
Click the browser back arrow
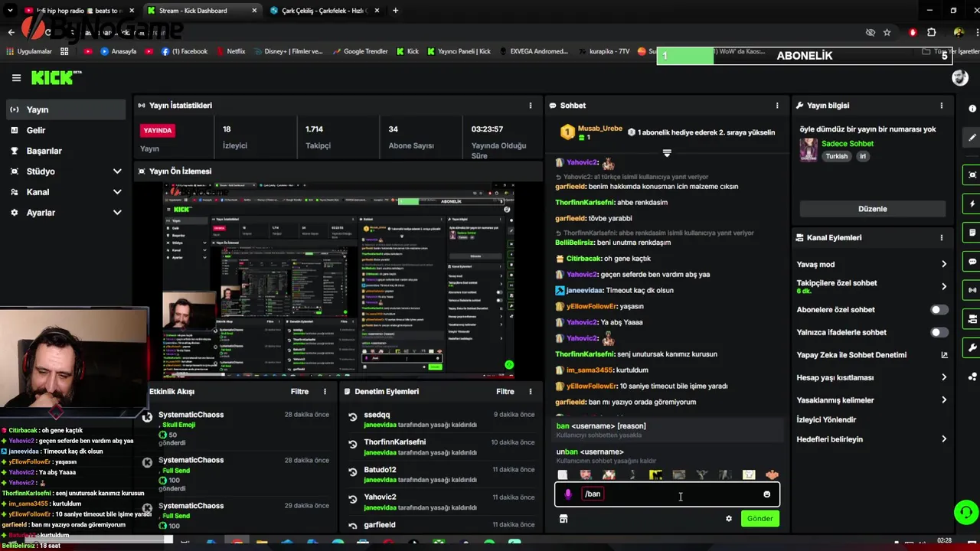point(11,32)
